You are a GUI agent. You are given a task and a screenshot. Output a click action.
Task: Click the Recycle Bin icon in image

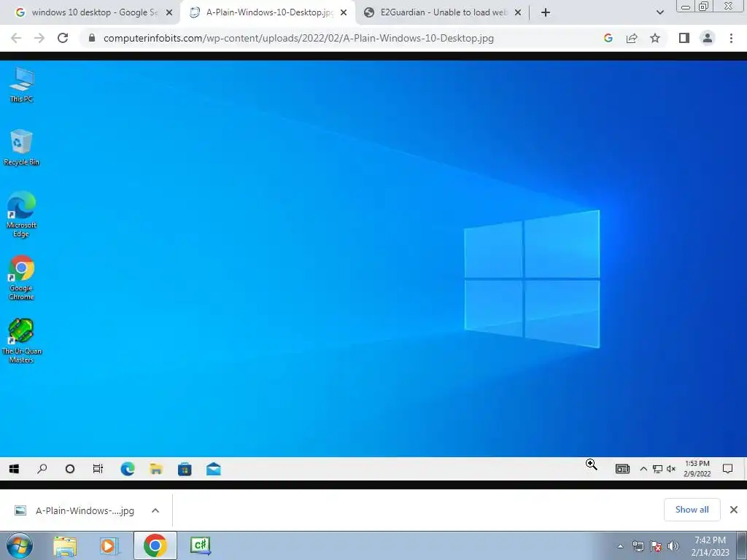[21, 147]
